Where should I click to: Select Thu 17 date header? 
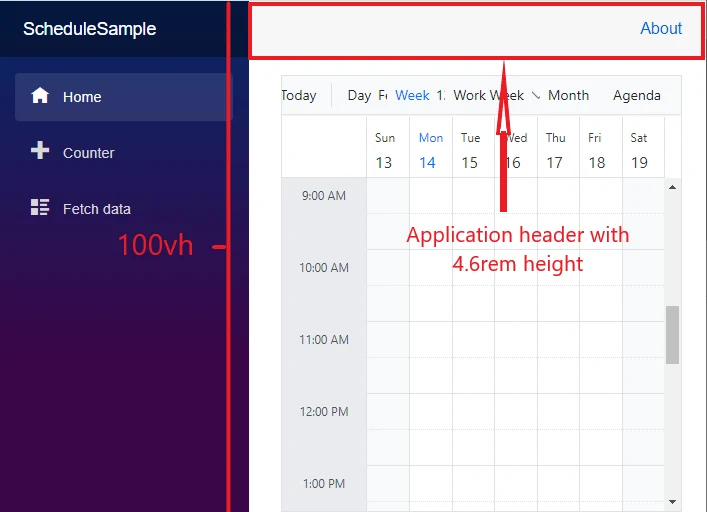coord(558,147)
